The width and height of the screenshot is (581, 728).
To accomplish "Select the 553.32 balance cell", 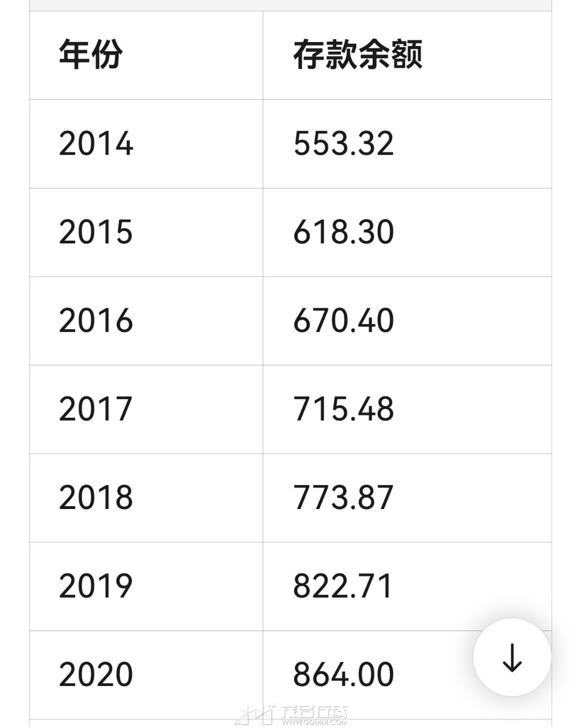I will [343, 143].
